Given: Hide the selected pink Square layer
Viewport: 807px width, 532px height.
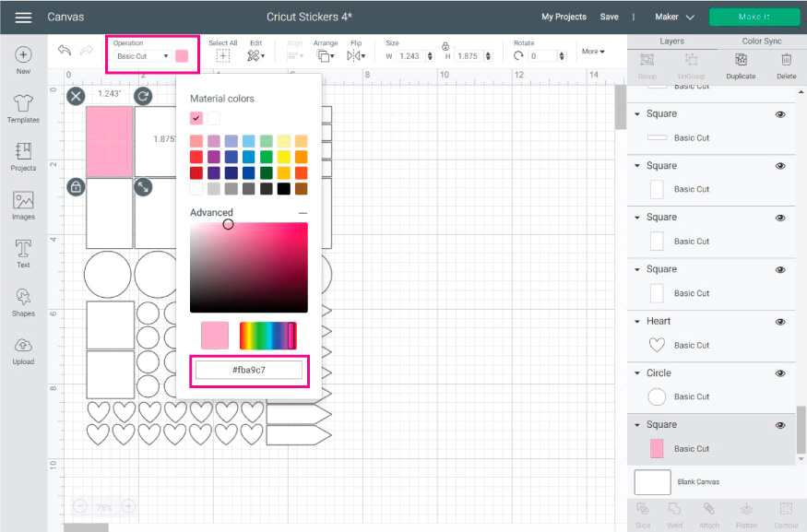Looking at the screenshot, I should pos(780,425).
